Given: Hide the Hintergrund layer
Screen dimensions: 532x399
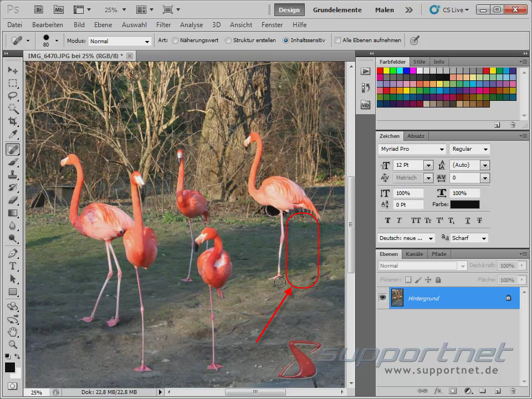Looking at the screenshot, I should pos(382,298).
